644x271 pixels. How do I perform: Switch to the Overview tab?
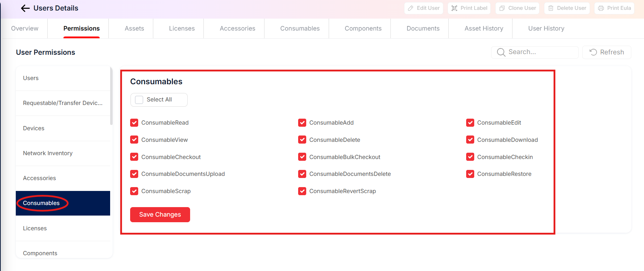point(25,28)
